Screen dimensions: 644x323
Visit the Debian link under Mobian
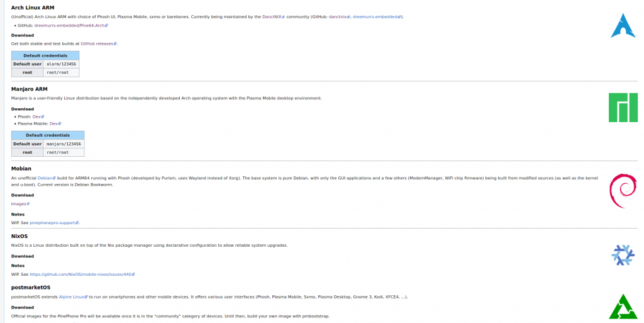pos(46,178)
